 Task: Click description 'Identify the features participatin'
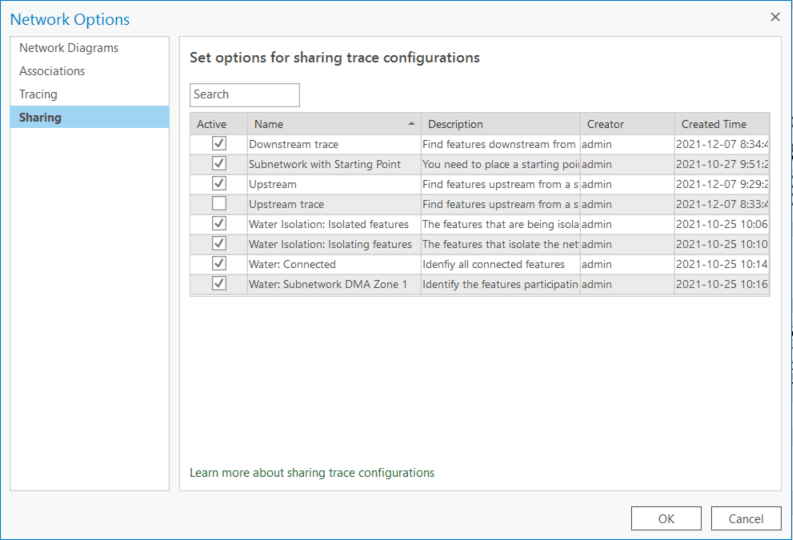coord(500,284)
